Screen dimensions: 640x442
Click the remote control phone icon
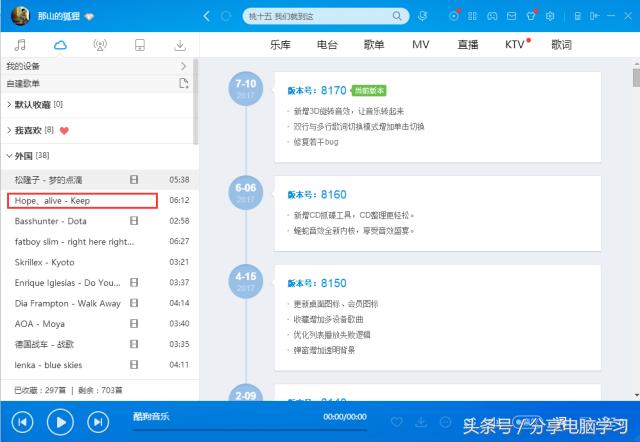[x=578, y=16]
